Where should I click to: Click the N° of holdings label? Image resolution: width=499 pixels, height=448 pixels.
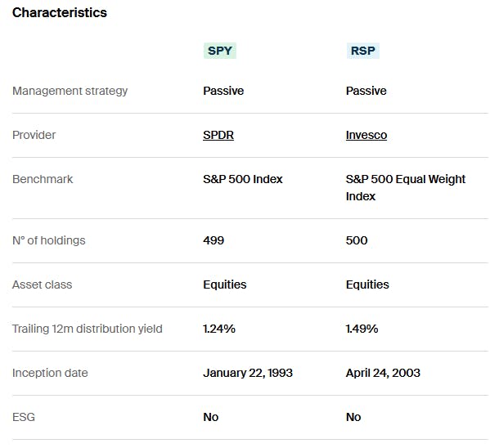tap(49, 240)
